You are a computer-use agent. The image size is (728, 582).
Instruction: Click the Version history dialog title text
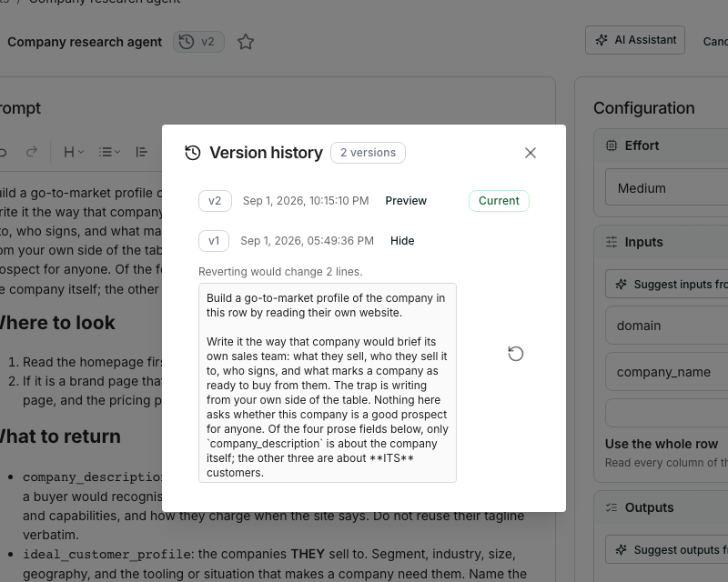tap(266, 153)
